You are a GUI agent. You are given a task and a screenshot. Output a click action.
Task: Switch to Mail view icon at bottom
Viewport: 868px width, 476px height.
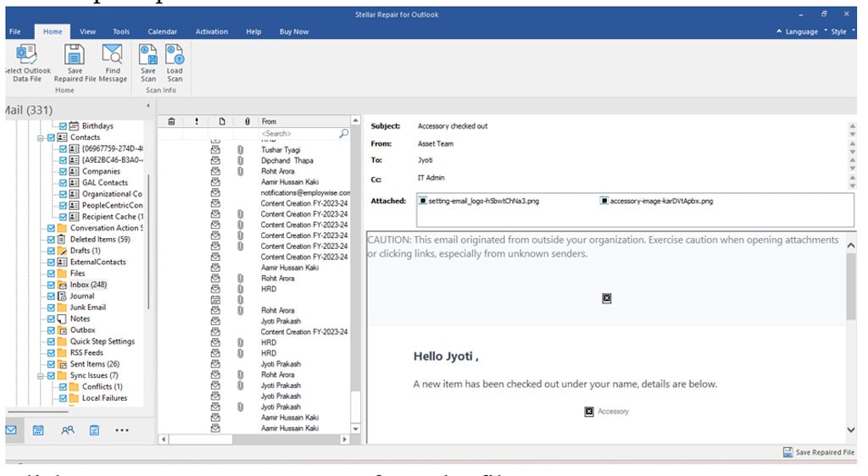11,430
